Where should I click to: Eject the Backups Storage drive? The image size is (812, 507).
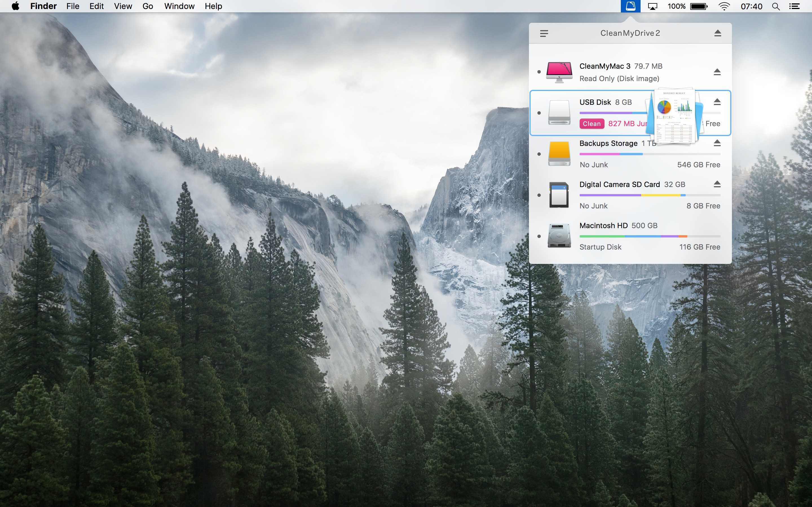(717, 143)
